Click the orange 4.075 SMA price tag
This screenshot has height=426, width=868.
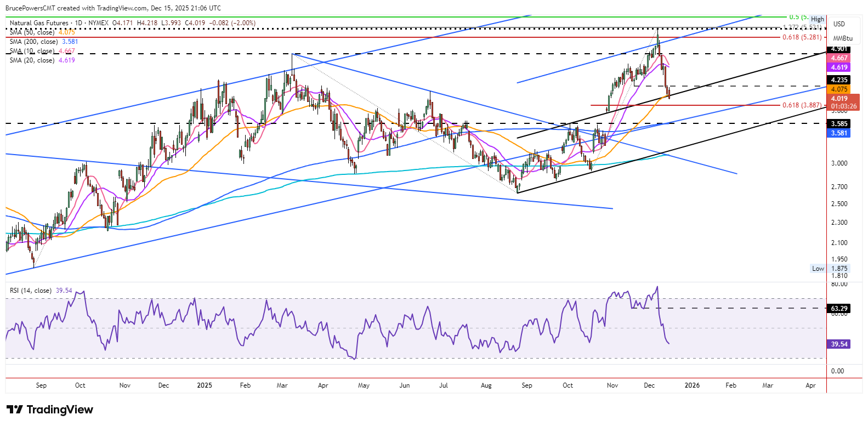(x=839, y=89)
